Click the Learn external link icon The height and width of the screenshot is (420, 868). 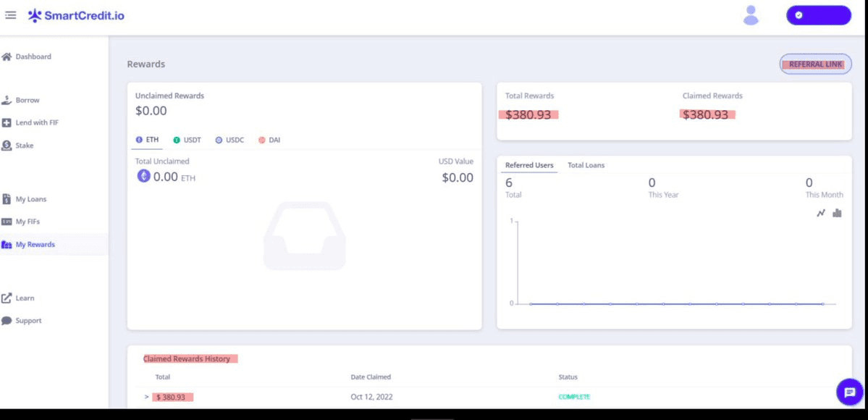pos(7,298)
